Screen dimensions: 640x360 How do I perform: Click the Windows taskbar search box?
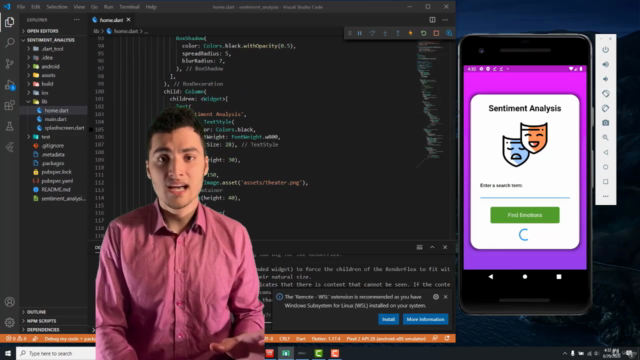coord(56,353)
